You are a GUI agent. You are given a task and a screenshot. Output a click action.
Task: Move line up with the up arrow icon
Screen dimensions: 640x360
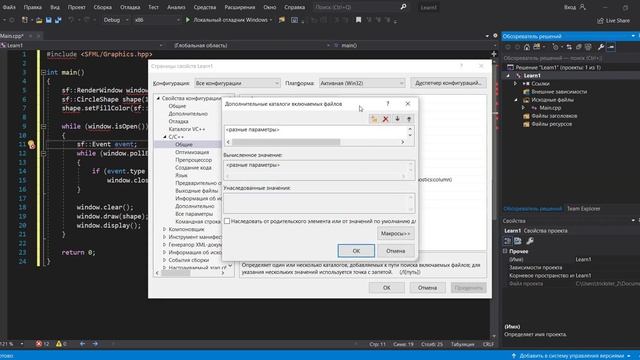coord(409,119)
